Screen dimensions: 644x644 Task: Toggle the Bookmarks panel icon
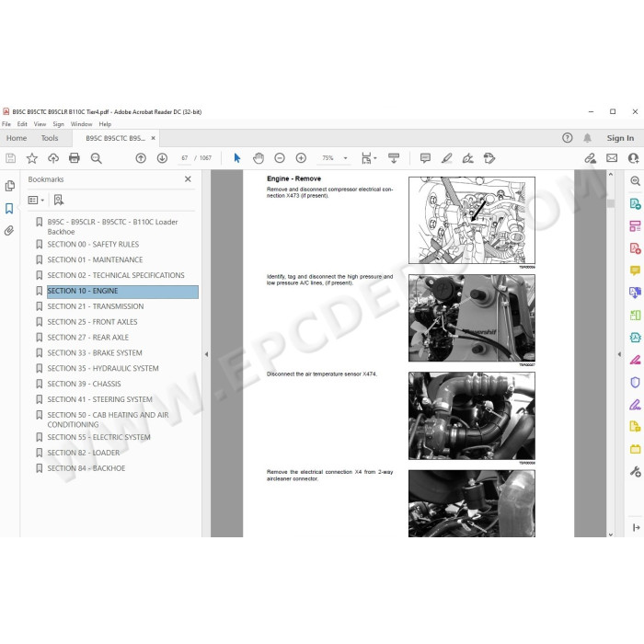[x=9, y=208]
